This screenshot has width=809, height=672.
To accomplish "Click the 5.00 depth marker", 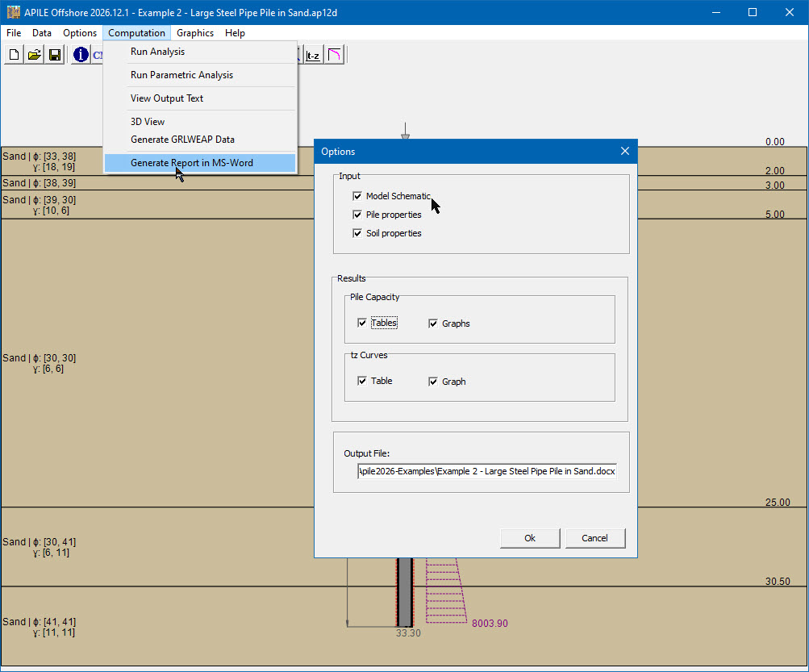I will tap(775, 215).
